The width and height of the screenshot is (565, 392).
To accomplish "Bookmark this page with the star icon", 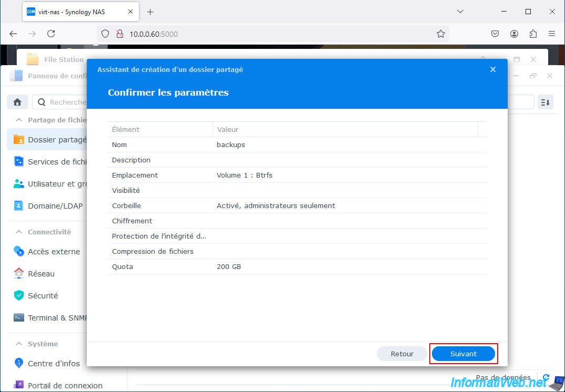I will coord(441,34).
